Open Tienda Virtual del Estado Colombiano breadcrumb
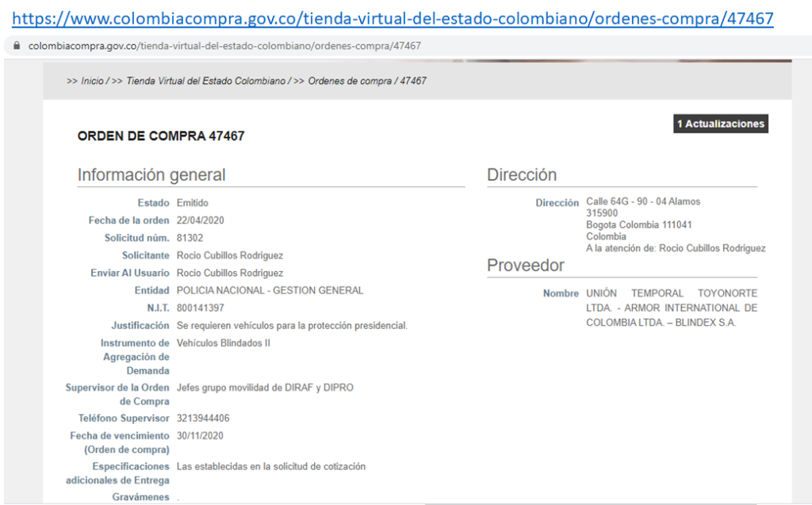812x505 pixels. (x=206, y=81)
